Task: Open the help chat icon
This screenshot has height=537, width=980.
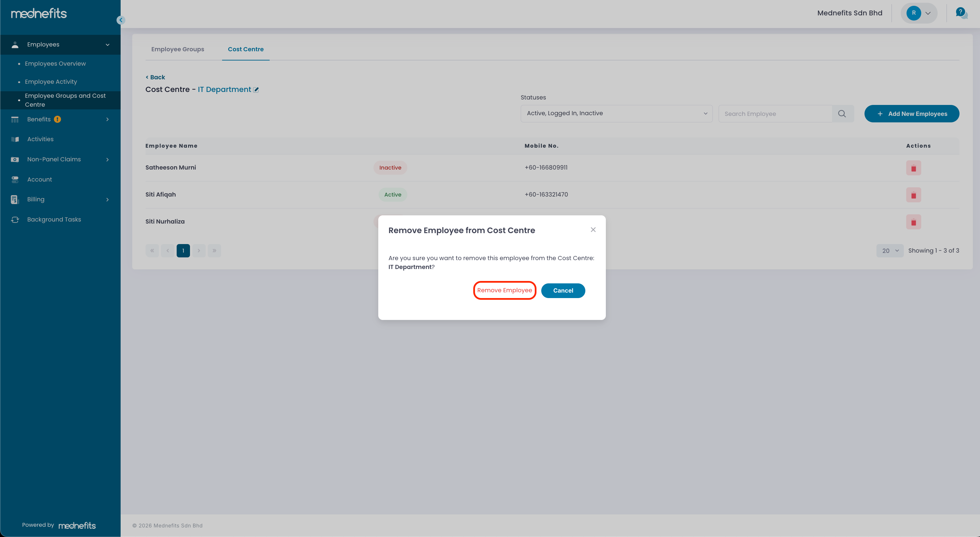Action: click(x=961, y=13)
